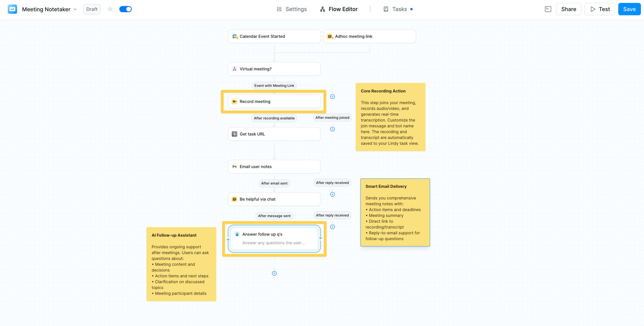Select the Get task URL step icon
Viewport: 644px width, 326px height.
click(x=234, y=134)
